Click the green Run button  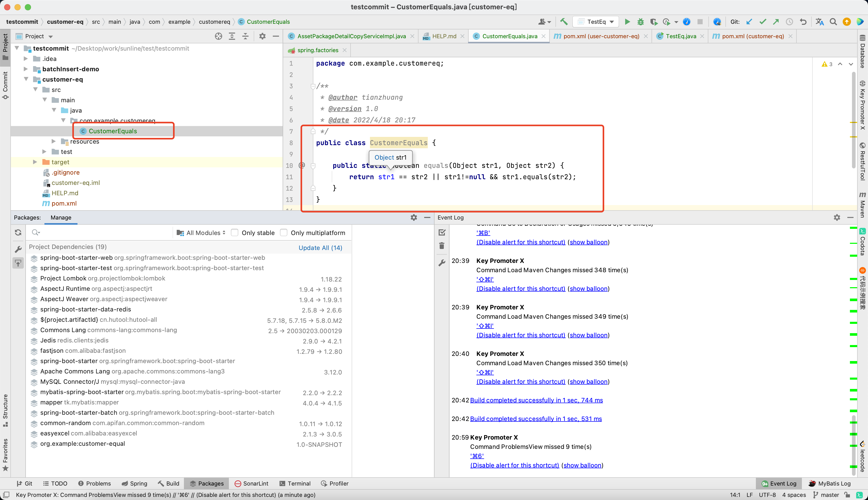tap(627, 22)
